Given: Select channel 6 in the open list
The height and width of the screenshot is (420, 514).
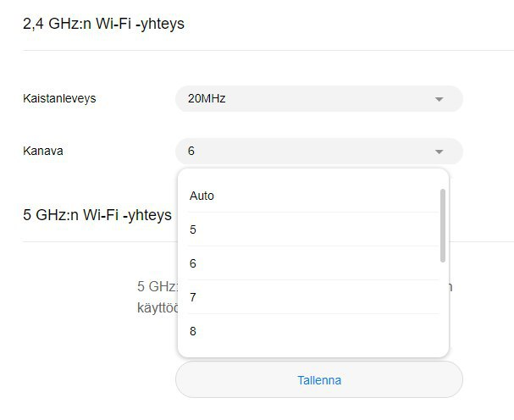Looking at the screenshot, I should point(193,263).
